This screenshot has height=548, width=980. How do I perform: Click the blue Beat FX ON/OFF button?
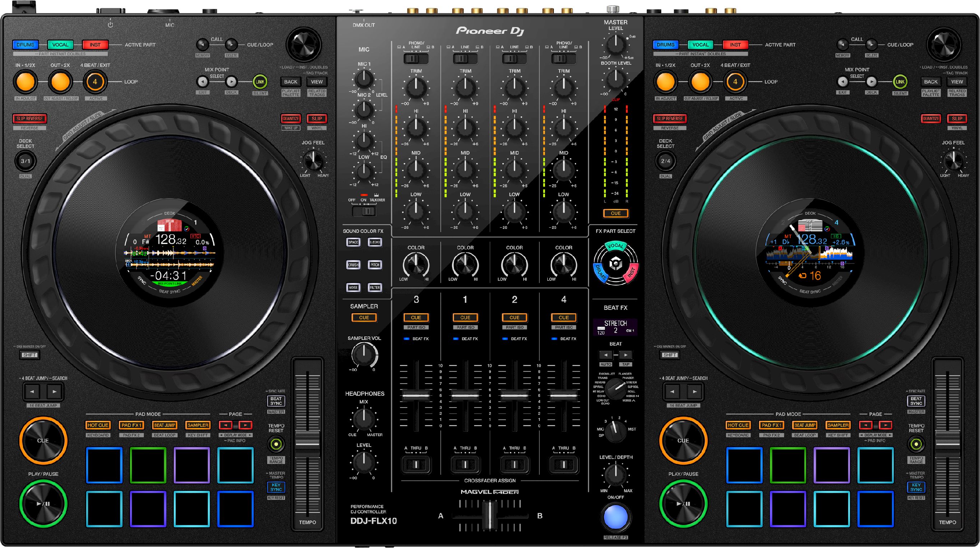point(616,517)
